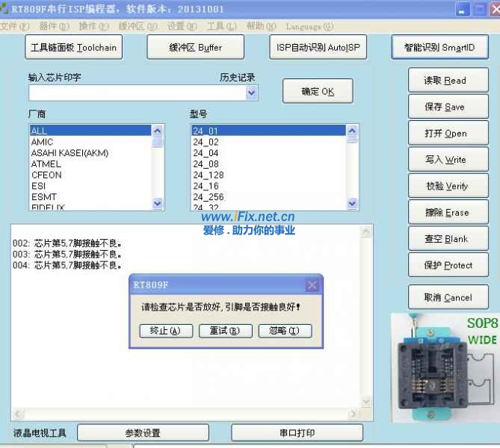This screenshot has height=448, width=500.
Task: Click the 打开 Open button
Action: pos(448,133)
